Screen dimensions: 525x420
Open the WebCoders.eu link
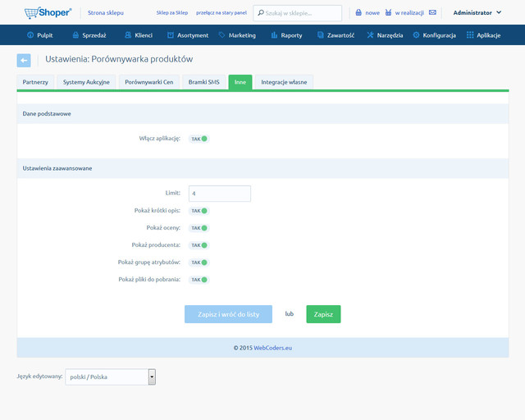click(x=272, y=348)
